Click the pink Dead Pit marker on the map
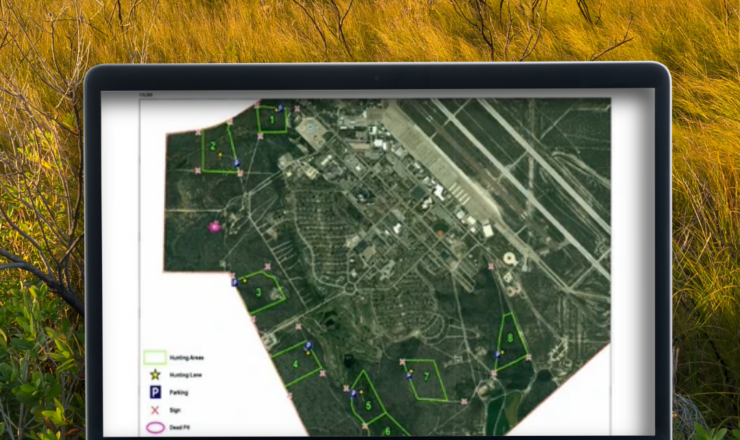This screenshot has height=440, width=740. click(215, 227)
